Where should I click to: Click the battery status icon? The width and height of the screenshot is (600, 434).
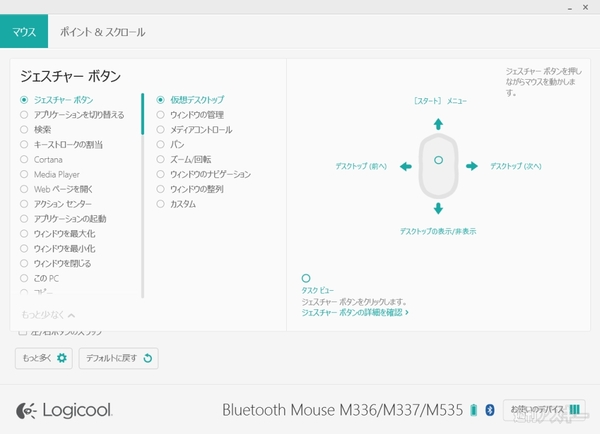point(474,410)
